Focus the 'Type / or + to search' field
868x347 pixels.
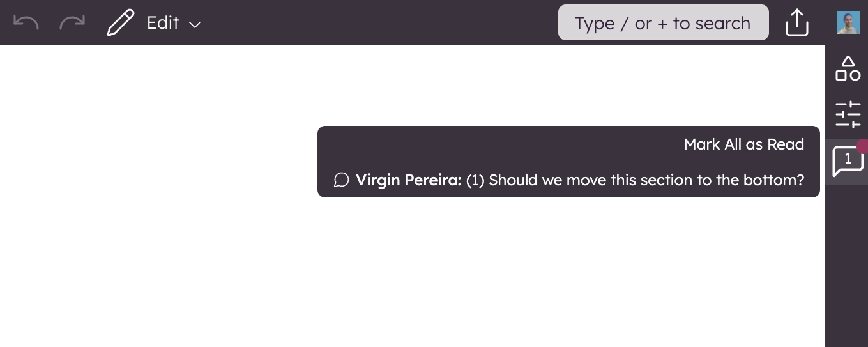(663, 23)
